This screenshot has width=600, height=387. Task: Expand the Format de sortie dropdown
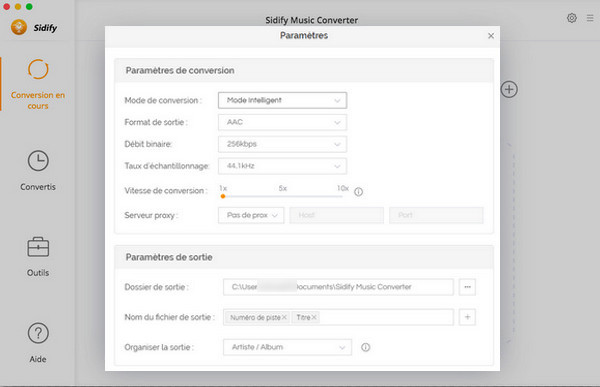282,122
